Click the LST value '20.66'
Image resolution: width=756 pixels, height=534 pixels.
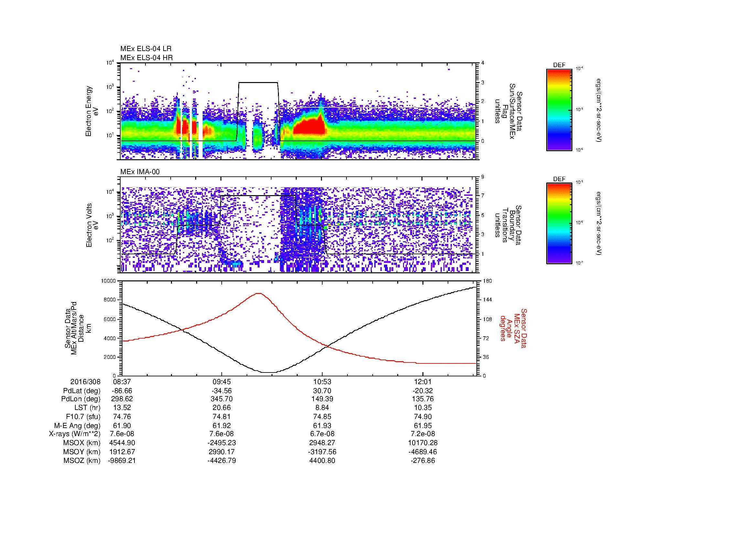tap(222, 408)
